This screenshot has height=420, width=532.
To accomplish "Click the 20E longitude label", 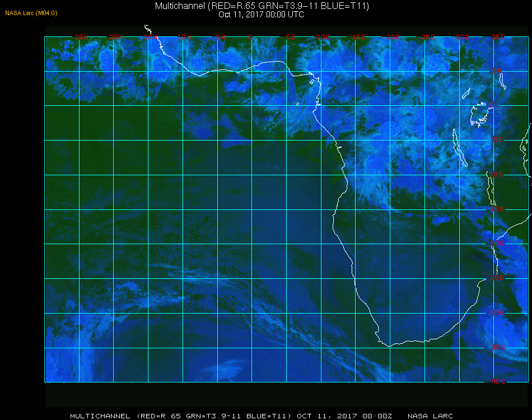I will (393, 37).
